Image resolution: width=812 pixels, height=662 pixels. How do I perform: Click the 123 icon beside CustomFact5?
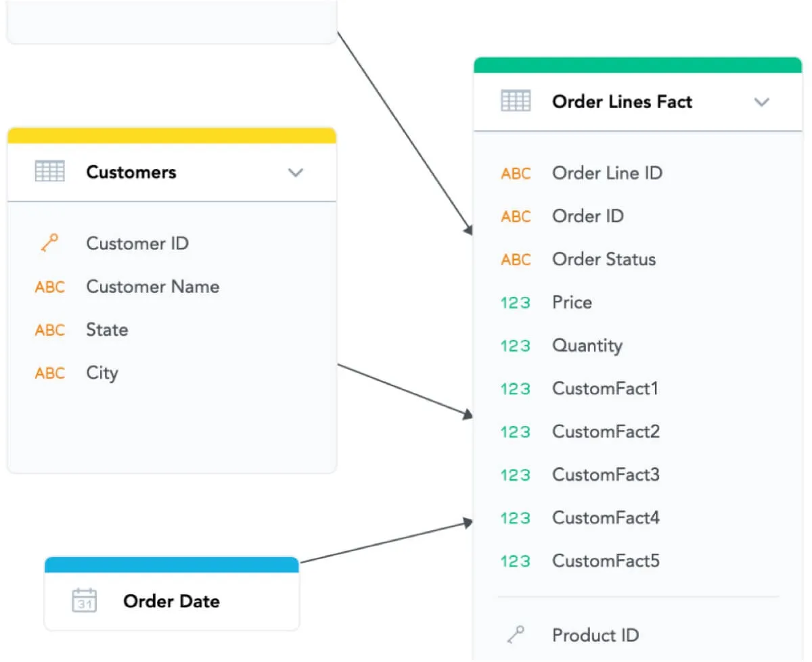(516, 561)
